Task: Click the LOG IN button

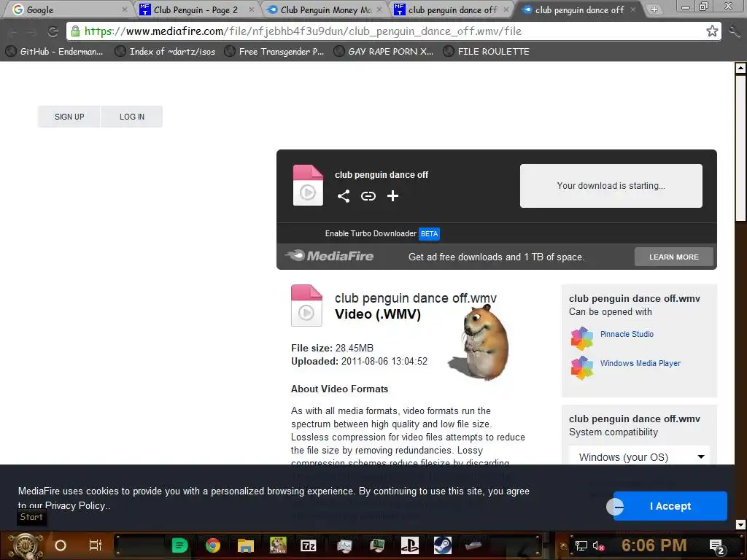Action: click(x=132, y=117)
